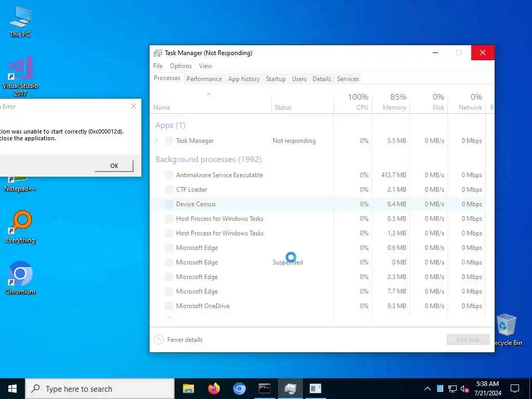This screenshot has width=532, height=399.
Task: Collapse to Fewer details view
Action: pyautogui.click(x=179, y=340)
